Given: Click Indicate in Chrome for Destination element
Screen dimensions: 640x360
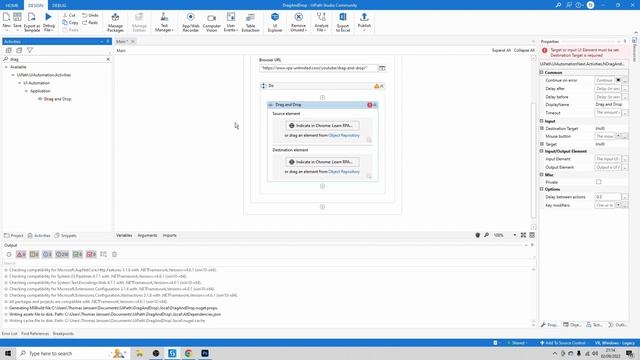Looking at the screenshot, I should (322, 162).
